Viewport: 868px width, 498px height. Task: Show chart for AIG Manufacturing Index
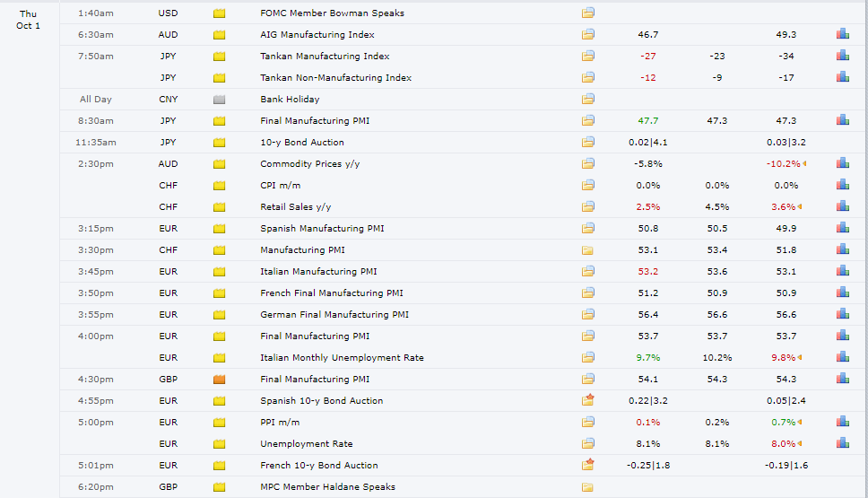point(843,34)
